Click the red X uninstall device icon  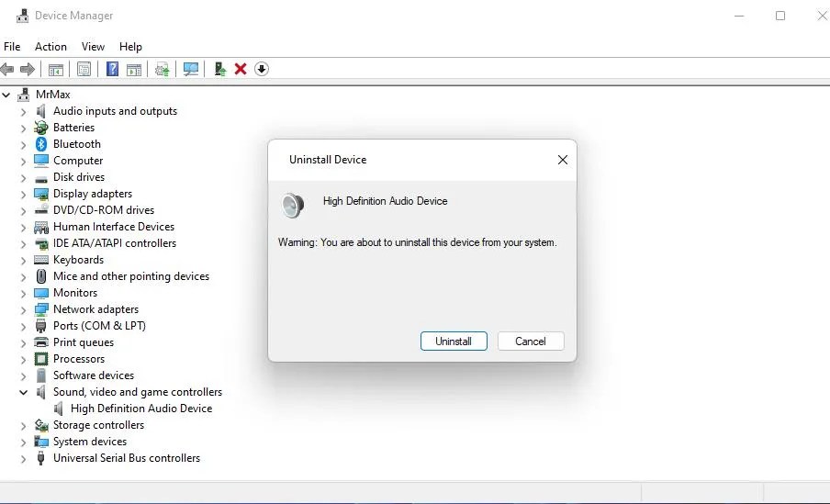pos(241,69)
